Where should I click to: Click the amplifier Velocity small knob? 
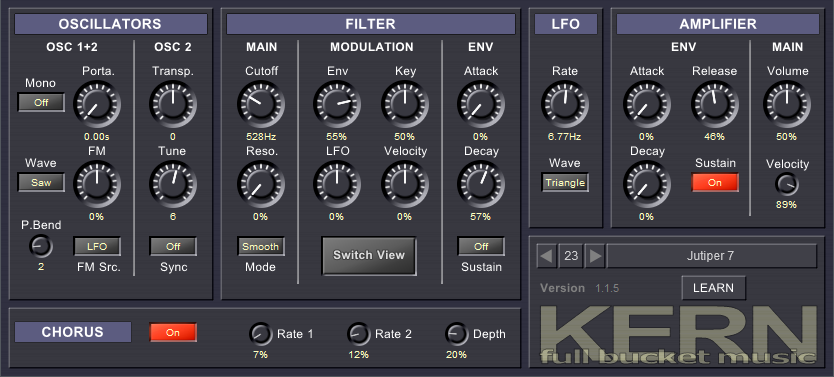tap(787, 185)
